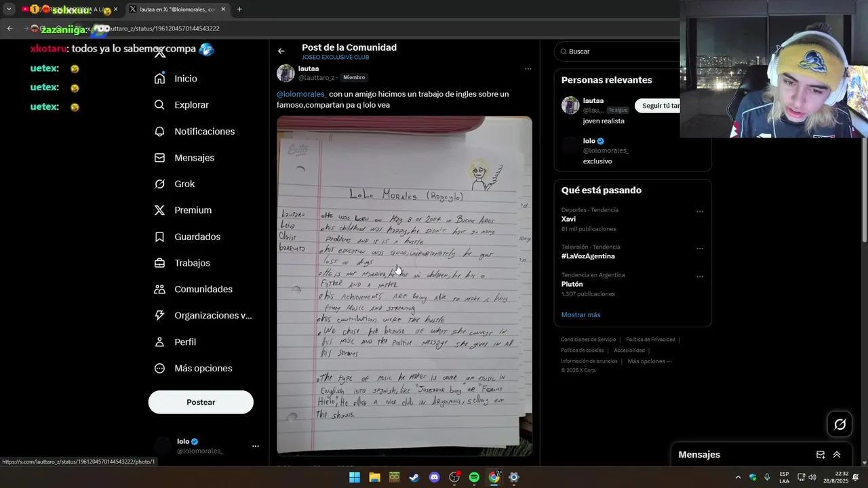Open JOSEO EXCLUSIVE CLUB community link
Screen dimensions: 868x488
tap(335, 58)
